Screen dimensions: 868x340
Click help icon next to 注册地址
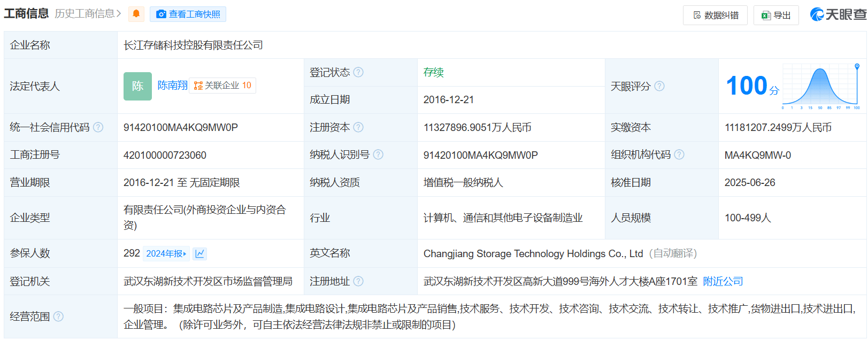358,281
